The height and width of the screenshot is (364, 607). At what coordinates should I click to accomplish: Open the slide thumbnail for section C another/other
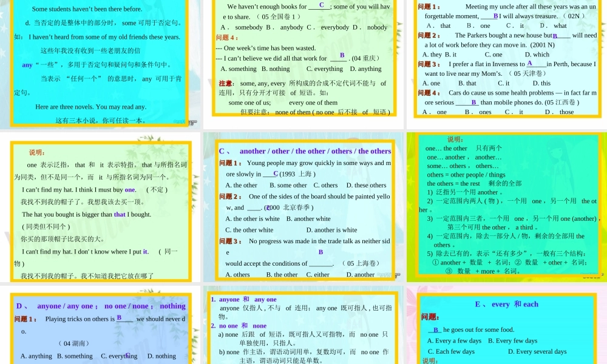[x=303, y=207]
